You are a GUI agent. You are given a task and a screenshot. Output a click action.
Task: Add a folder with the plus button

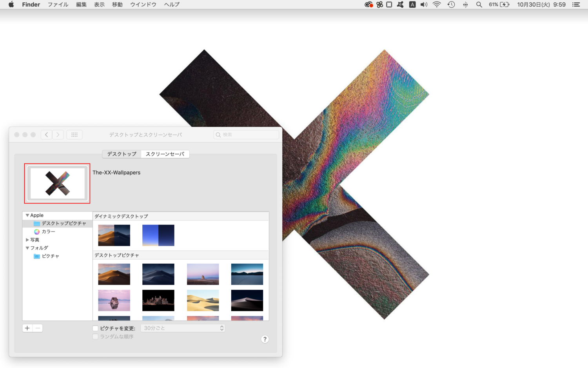pos(27,328)
